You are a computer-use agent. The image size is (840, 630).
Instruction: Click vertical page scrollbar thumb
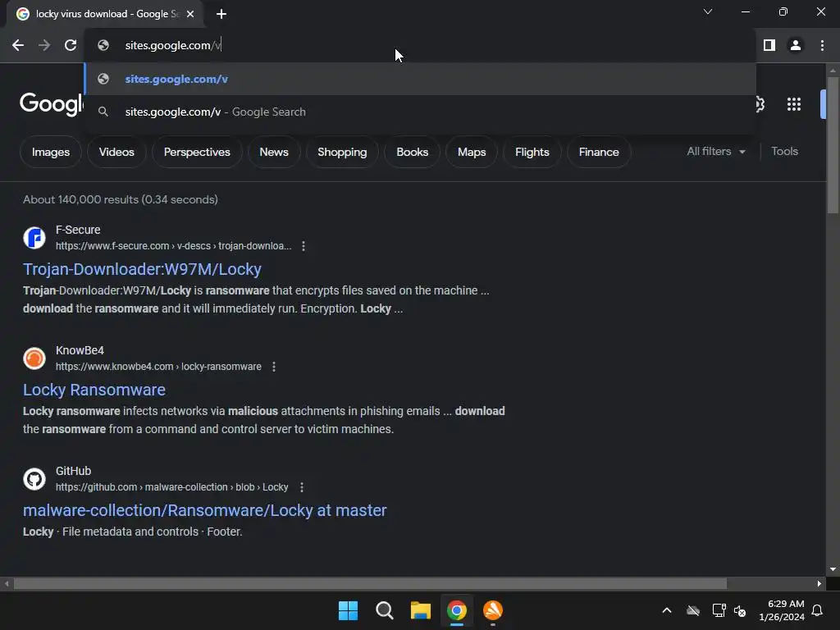coord(833,145)
